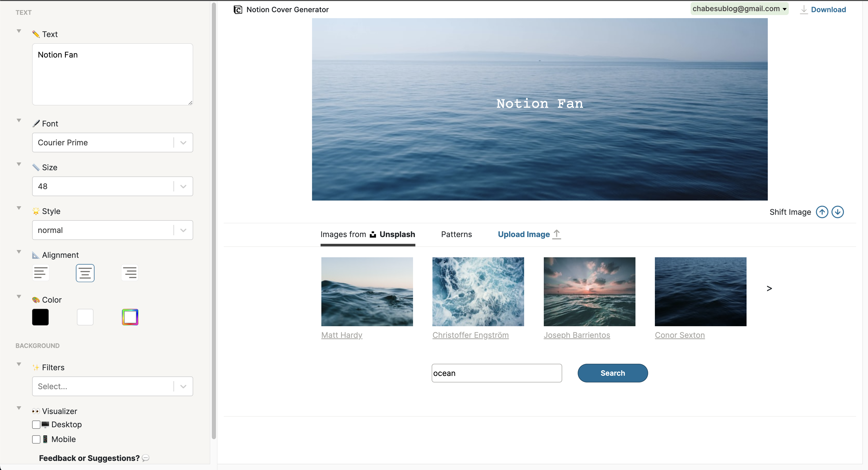The image size is (868, 470).
Task: Enable the Desktop visualizer checkbox
Action: (37, 424)
